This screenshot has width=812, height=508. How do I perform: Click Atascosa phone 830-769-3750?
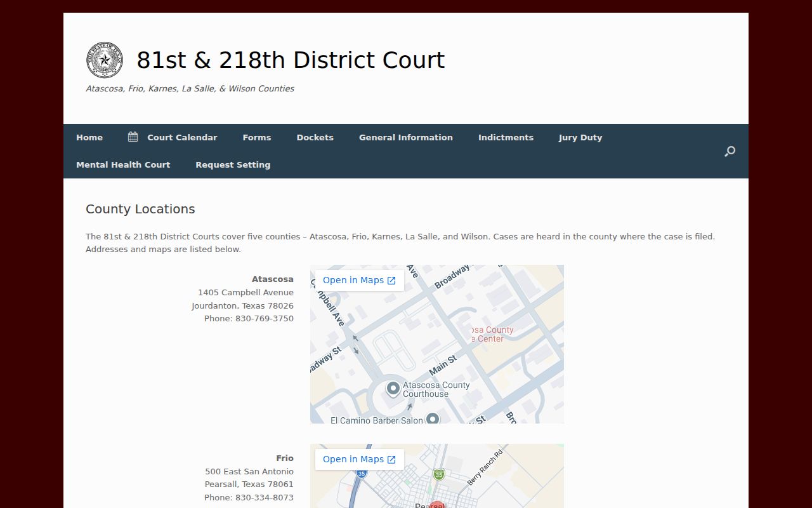pos(249,318)
